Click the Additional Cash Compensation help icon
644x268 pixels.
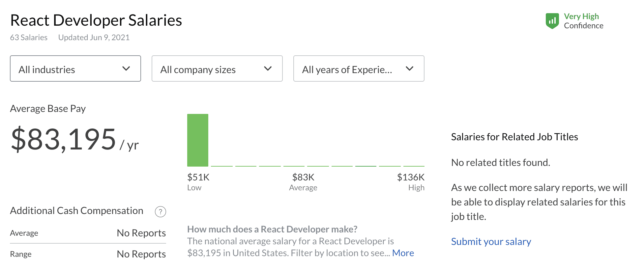[x=161, y=212]
